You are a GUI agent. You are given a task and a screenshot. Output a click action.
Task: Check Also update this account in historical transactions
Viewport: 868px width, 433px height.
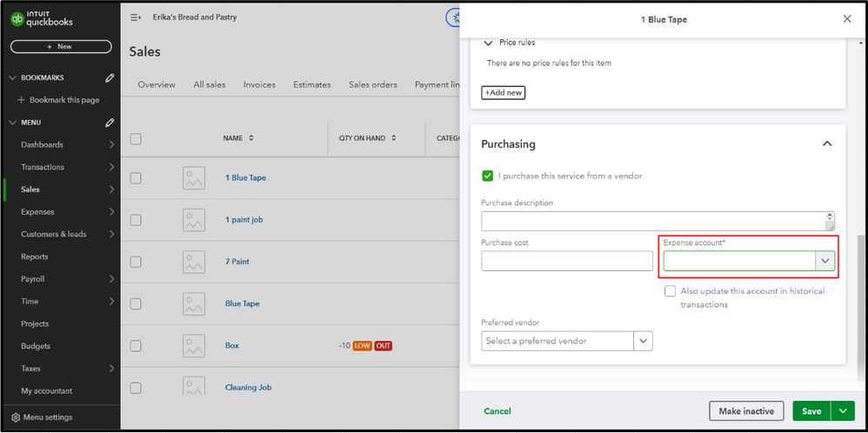point(670,291)
